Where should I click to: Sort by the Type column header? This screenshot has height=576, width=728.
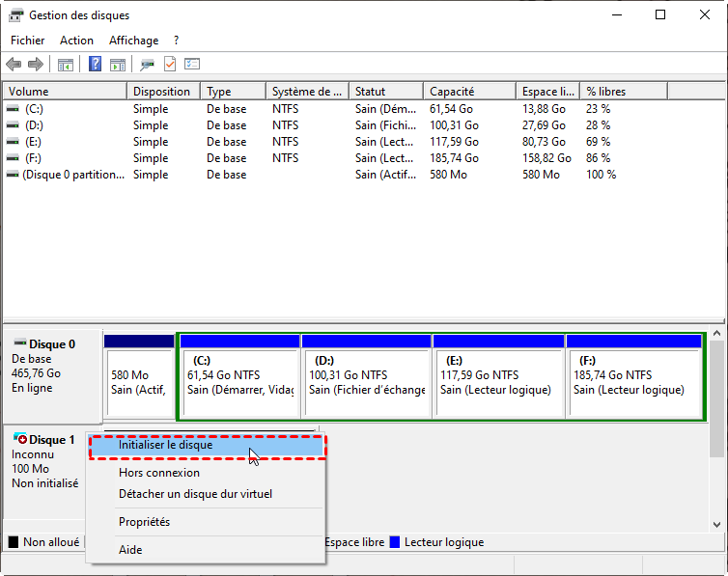click(x=234, y=92)
